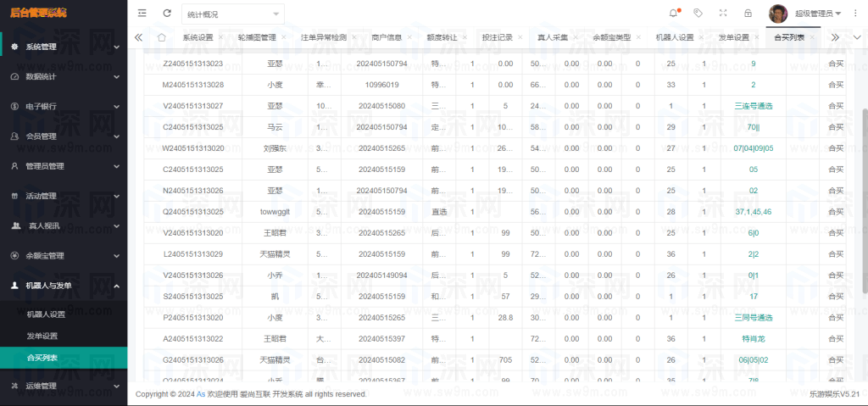The height and width of the screenshot is (406, 868).
Task: Click the 三连号通选 link in table
Action: coord(753,106)
